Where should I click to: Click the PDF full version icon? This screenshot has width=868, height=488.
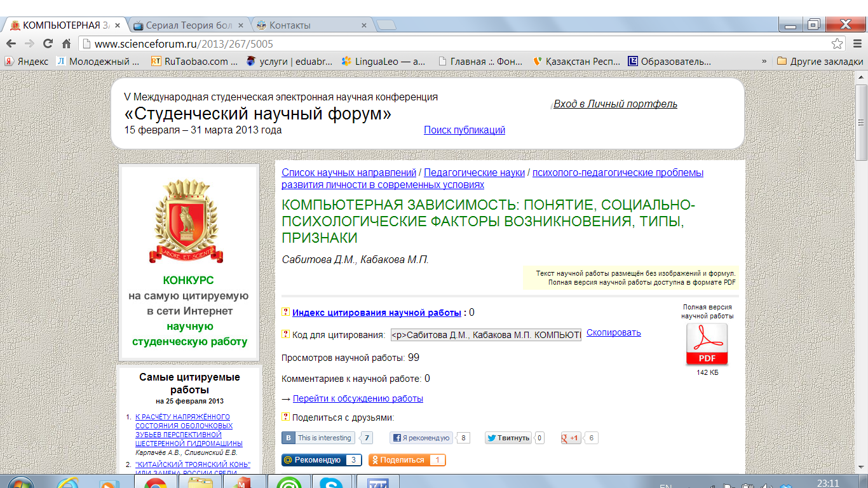tap(707, 344)
